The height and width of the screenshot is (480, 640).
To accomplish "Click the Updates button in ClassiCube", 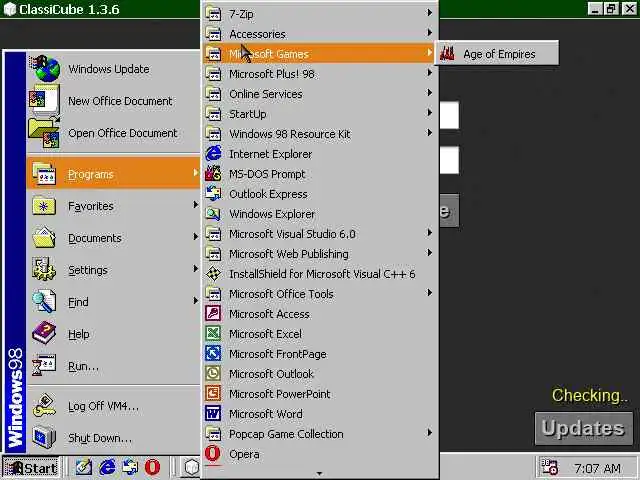I will (x=584, y=428).
